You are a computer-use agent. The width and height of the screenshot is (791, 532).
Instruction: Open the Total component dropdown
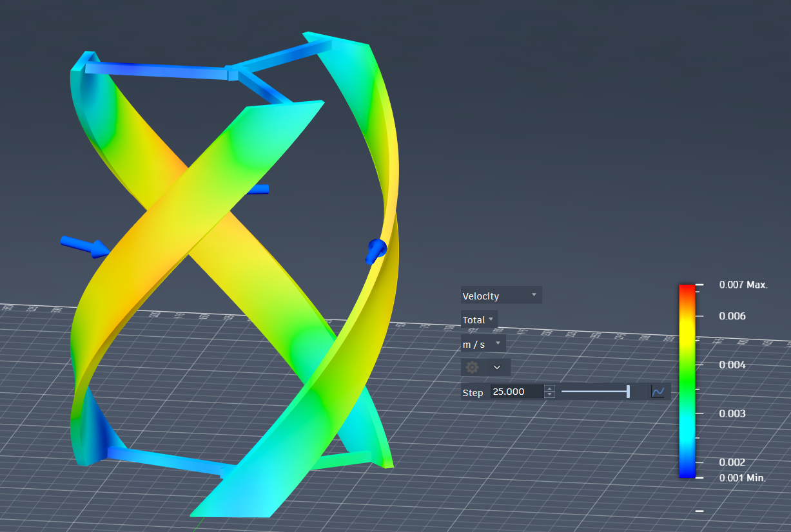479,319
